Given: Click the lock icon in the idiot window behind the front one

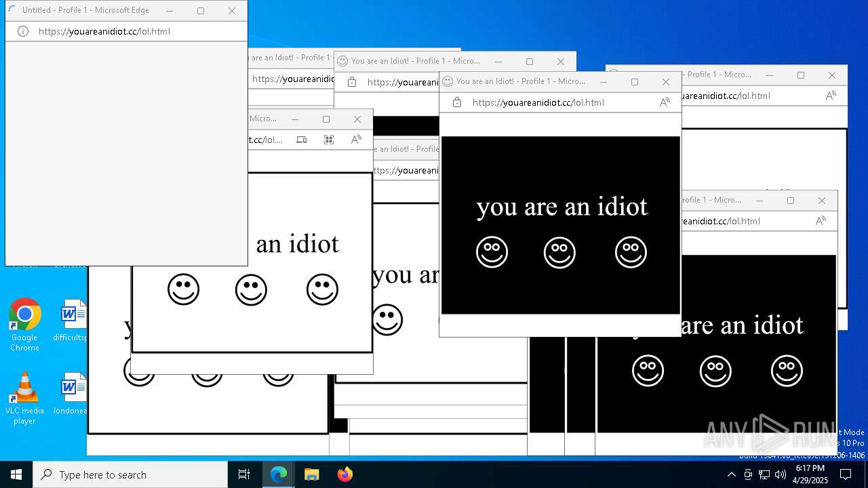Looking at the screenshot, I should coord(352,82).
